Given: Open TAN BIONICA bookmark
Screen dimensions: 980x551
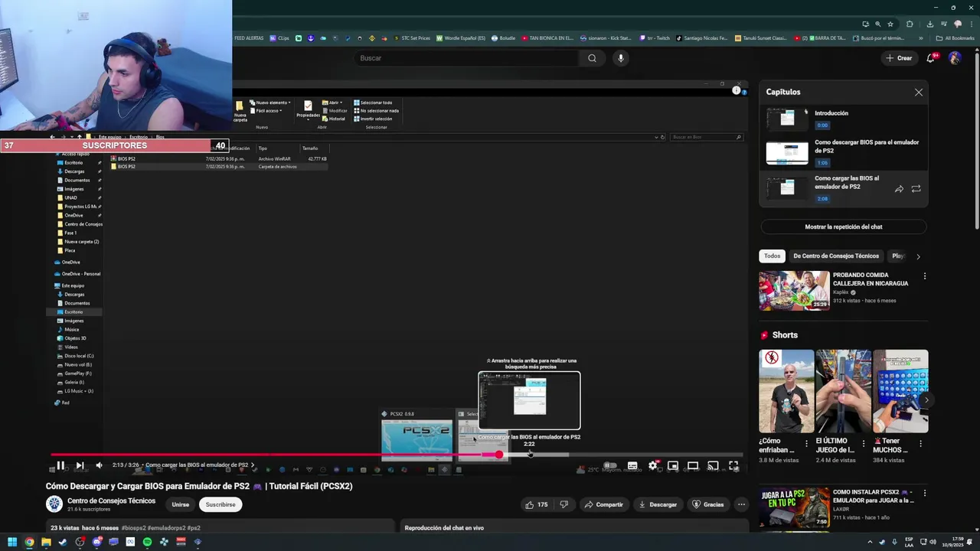Looking at the screenshot, I should coord(547,38).
